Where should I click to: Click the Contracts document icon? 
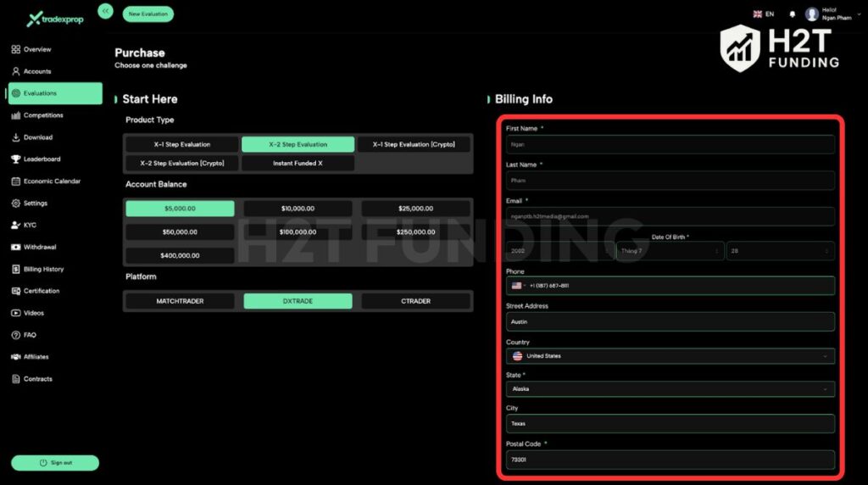[15, 379]
